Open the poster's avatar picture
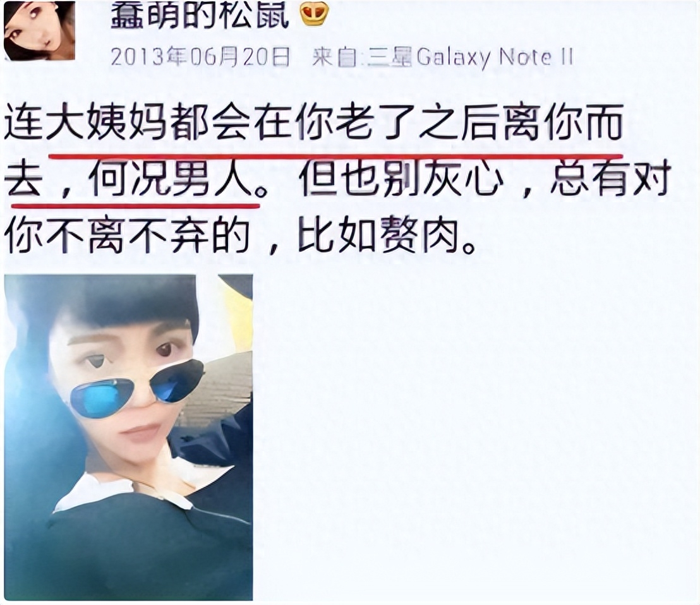This screenshot has height=605, width=700. tap(39, 30)
